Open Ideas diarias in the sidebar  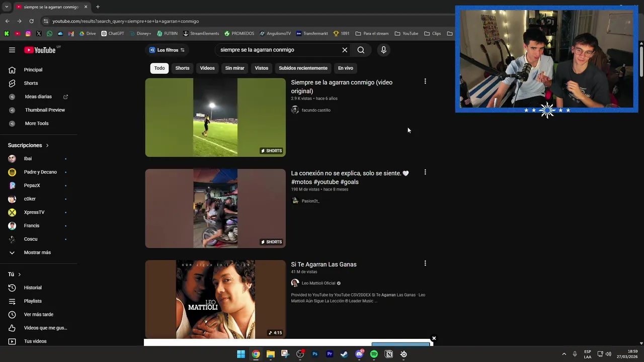(x=39, y=97)
